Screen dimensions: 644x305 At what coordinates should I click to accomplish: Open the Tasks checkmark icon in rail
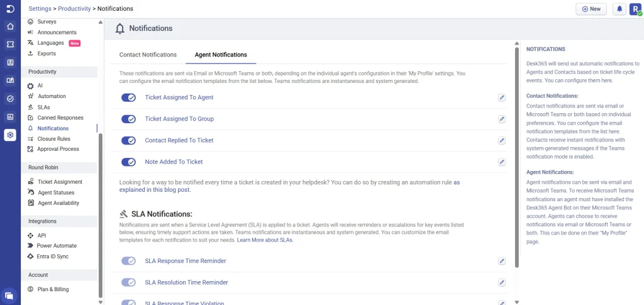(x=10, y=99)
